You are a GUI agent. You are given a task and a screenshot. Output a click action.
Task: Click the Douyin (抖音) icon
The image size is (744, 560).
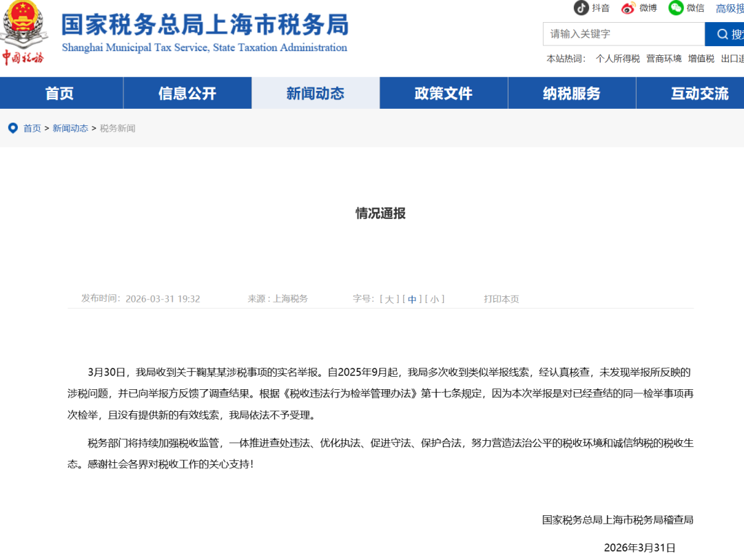(581, 8)
